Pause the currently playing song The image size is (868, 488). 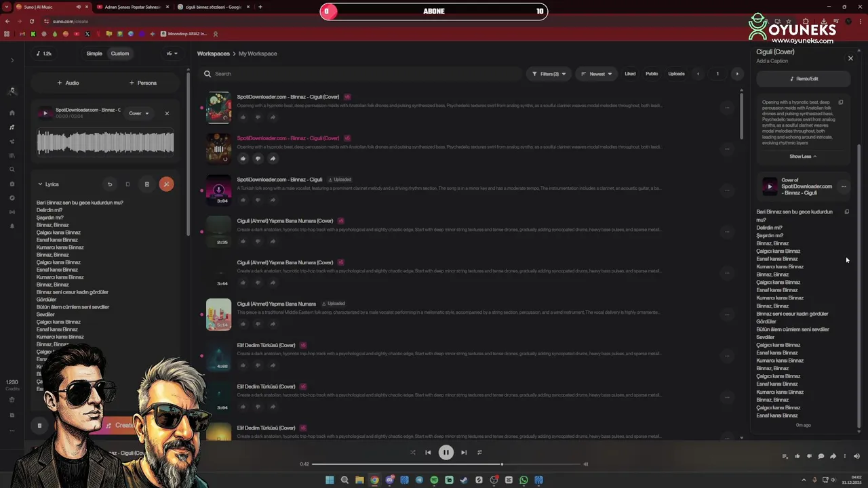446,453
